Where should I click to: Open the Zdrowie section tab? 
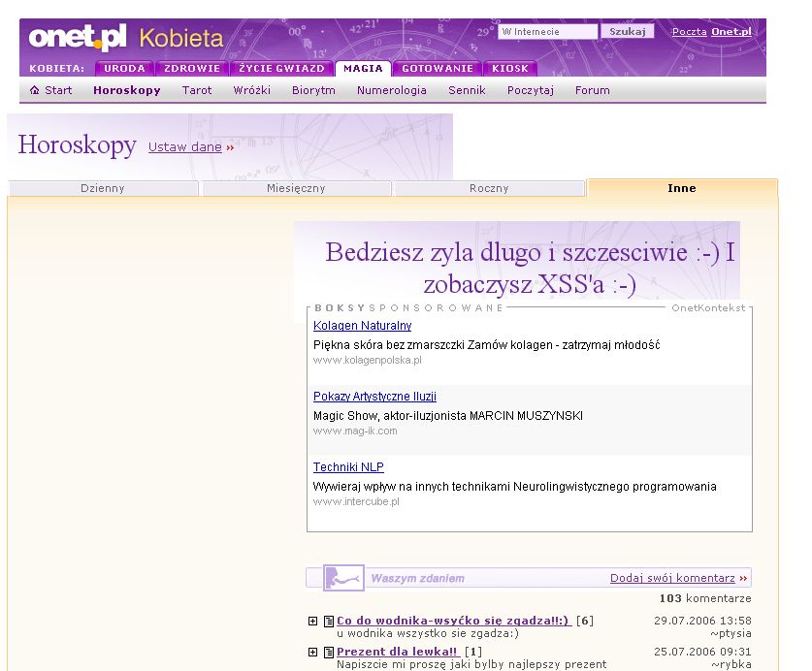tap(190, 69)
